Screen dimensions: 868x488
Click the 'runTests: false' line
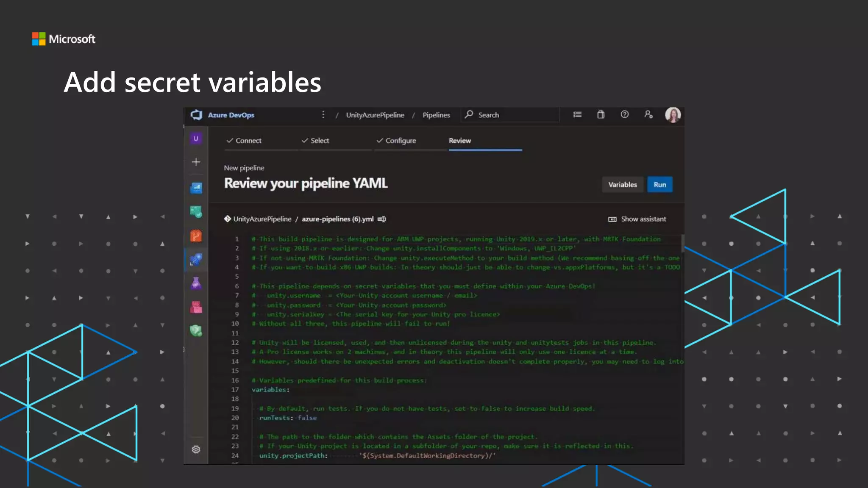288,418
